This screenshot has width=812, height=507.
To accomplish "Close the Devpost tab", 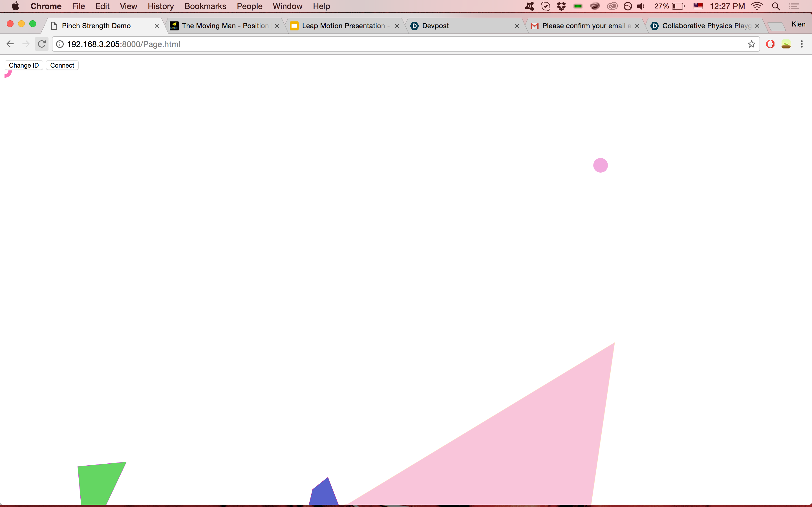I will pyautogui.click(x=517, y=26).
